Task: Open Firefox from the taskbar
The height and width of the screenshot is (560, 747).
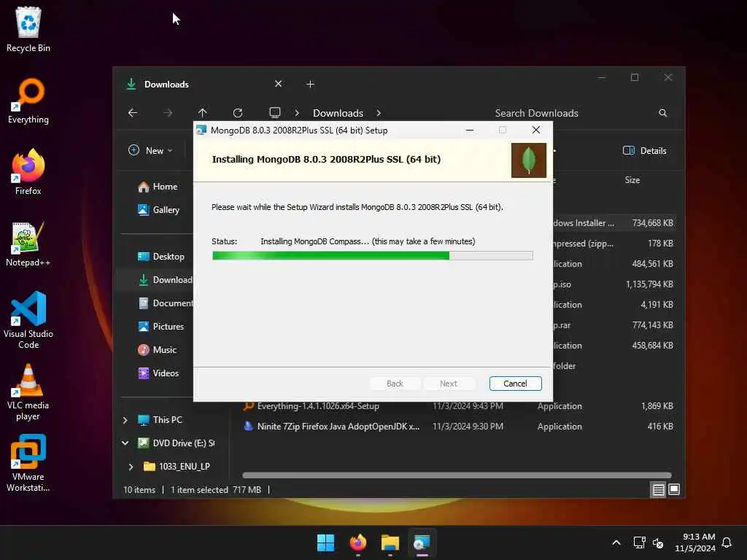Action: [x=357, y=542]
